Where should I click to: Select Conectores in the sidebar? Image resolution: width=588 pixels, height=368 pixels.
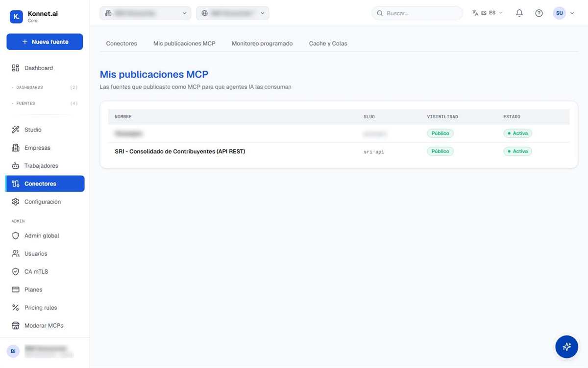click(45, 184)
